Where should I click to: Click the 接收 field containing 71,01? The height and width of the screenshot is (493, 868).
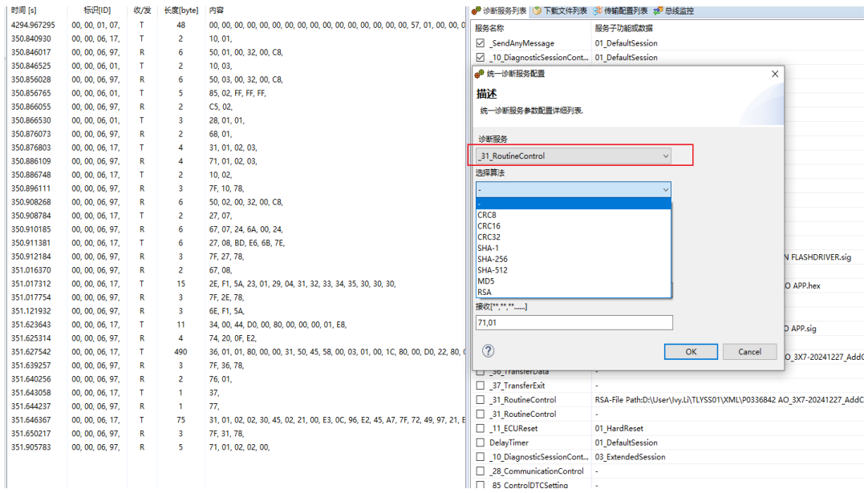tap(574, 322)
